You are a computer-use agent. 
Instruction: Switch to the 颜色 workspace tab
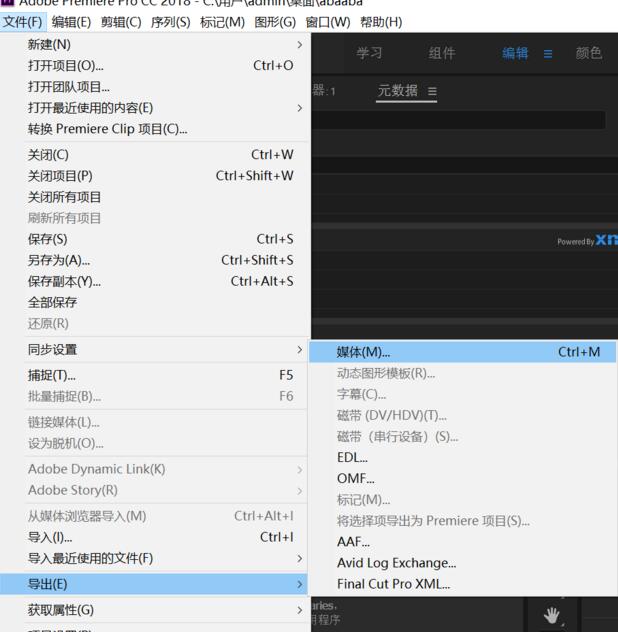(589, 53)
